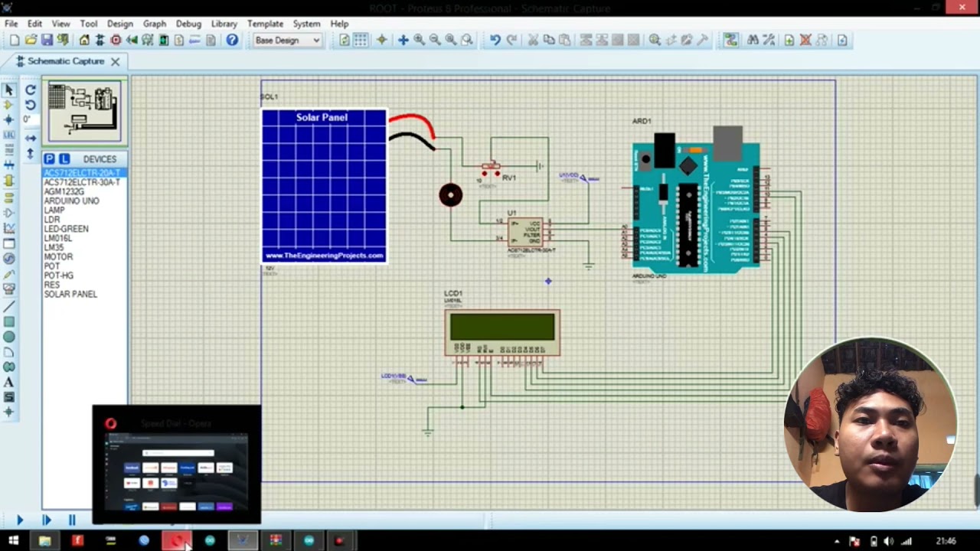Pause the simulation
Viewport: 980px width, 551px height.
(x=72, y=520)
